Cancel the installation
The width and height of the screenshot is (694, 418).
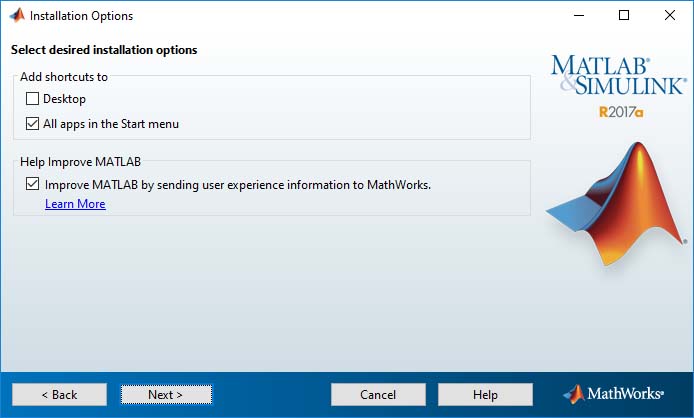378,395
